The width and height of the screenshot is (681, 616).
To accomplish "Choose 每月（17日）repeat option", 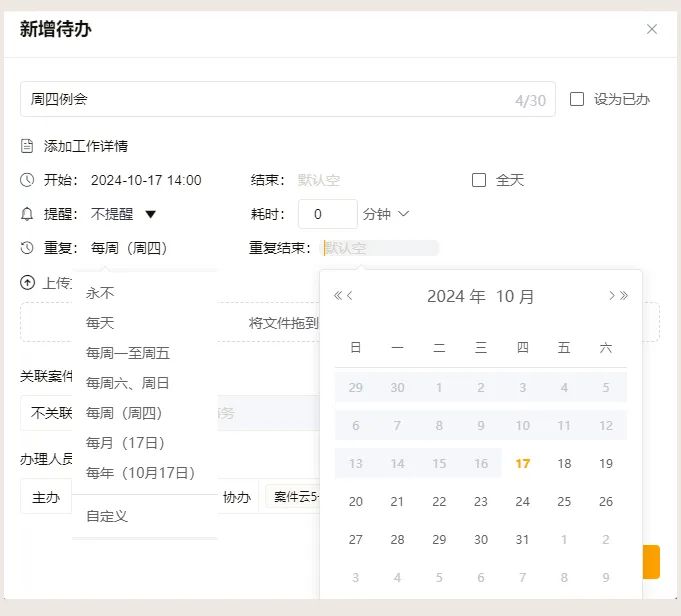I will pyautogui.click(x=126, y=443).
